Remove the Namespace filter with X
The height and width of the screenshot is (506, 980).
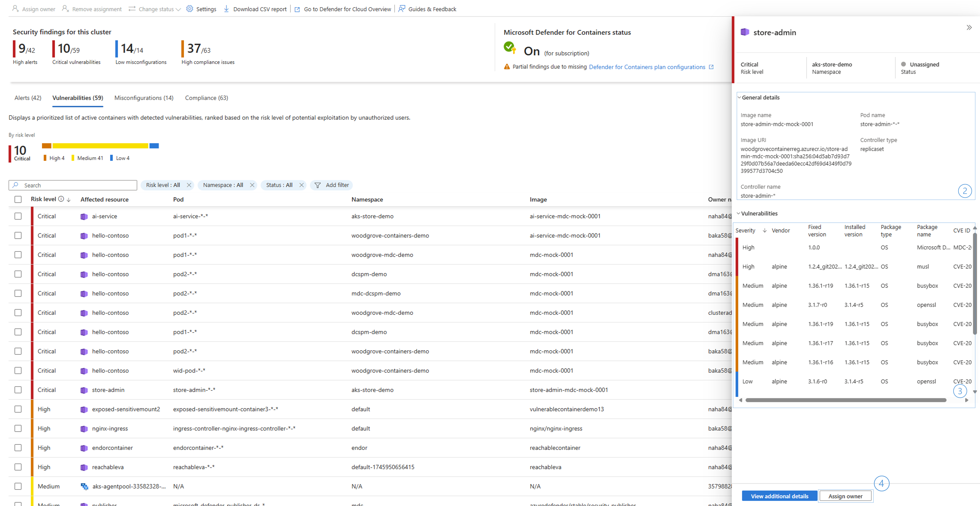[252, 185]
